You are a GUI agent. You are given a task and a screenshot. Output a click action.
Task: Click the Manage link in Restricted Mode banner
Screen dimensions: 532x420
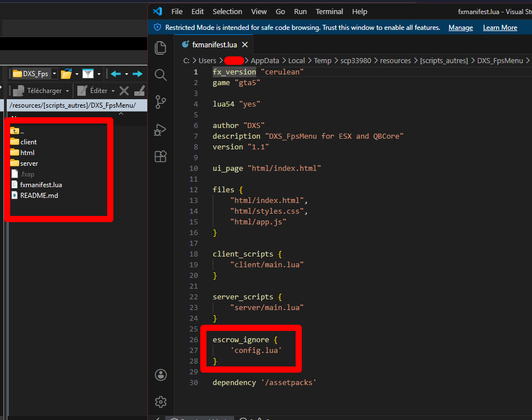(460, 28)
